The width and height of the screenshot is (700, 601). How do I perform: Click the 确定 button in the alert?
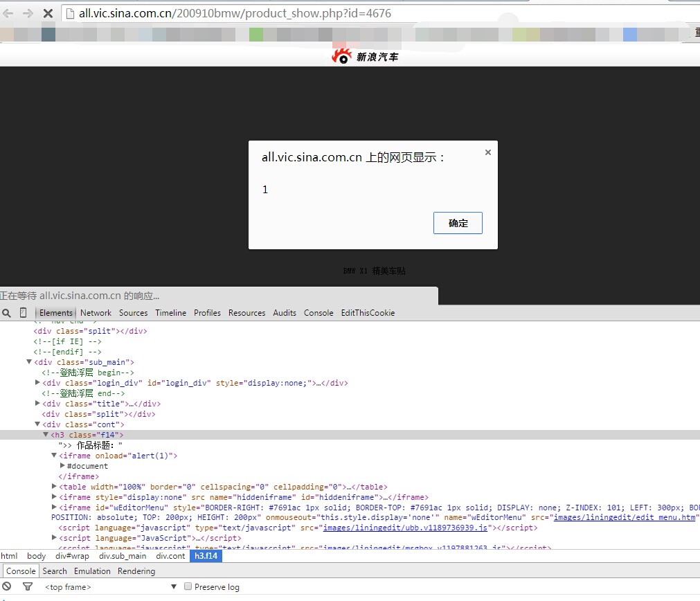coord(458,223)
